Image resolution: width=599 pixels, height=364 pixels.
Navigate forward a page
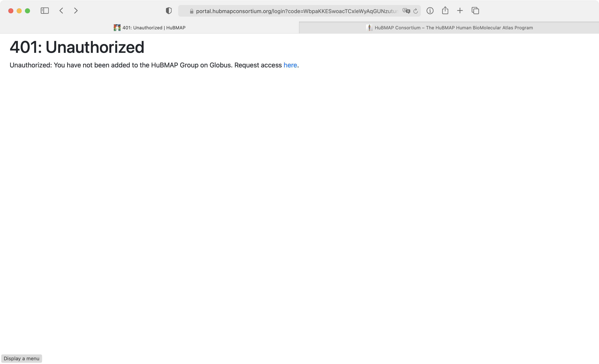(76, 10)
